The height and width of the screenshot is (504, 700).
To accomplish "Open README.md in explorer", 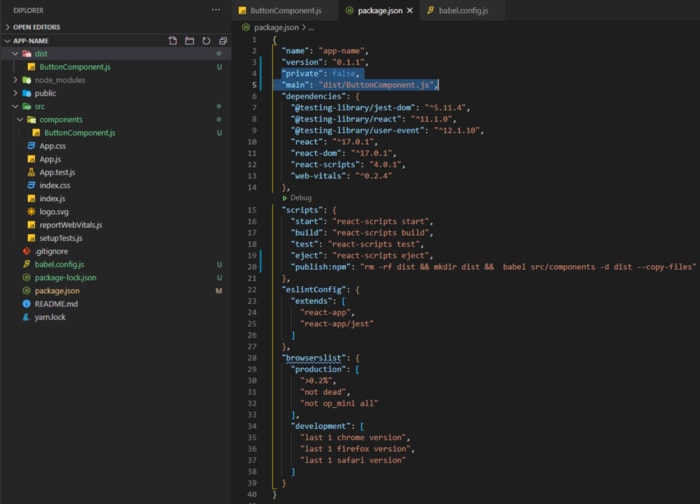I will (56, 304).
